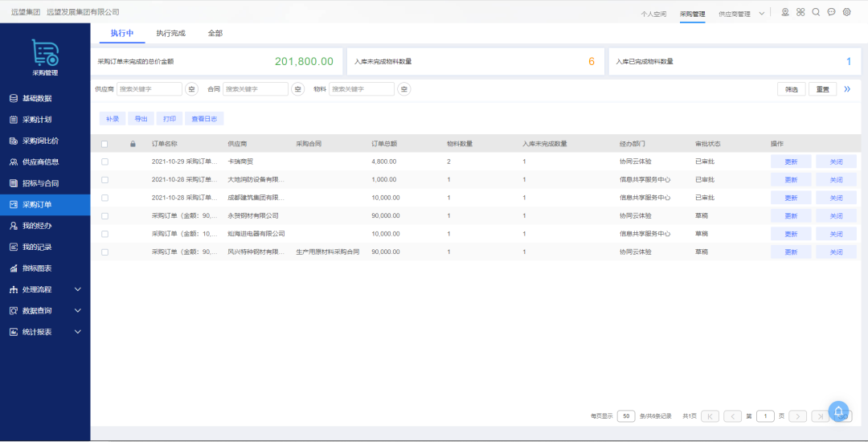This screenshot has height=442, width=868.
Task: Switch to the 全部 tab
Action: [215, 33]
